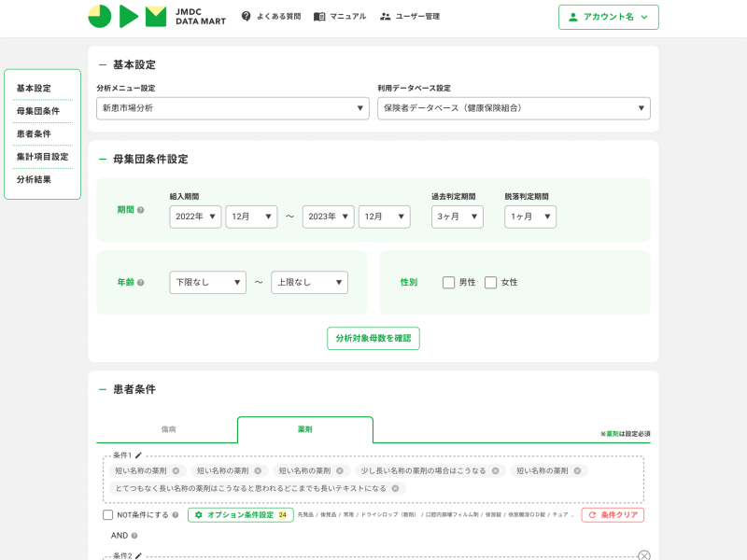Click the help icon beside AND
This screenshot has height=560, width=747.
134,536
